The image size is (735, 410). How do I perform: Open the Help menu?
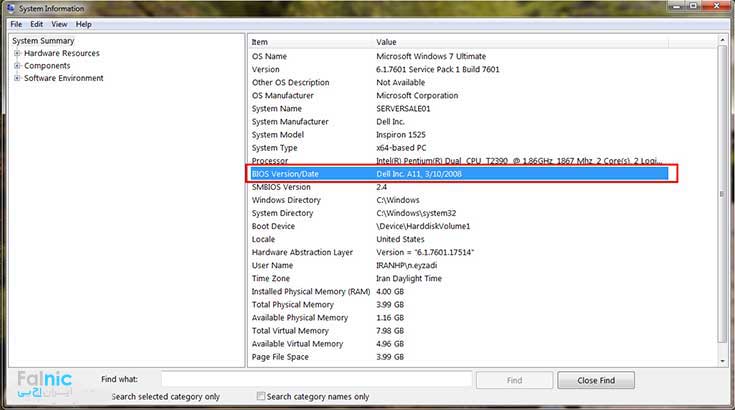(83, 24)
